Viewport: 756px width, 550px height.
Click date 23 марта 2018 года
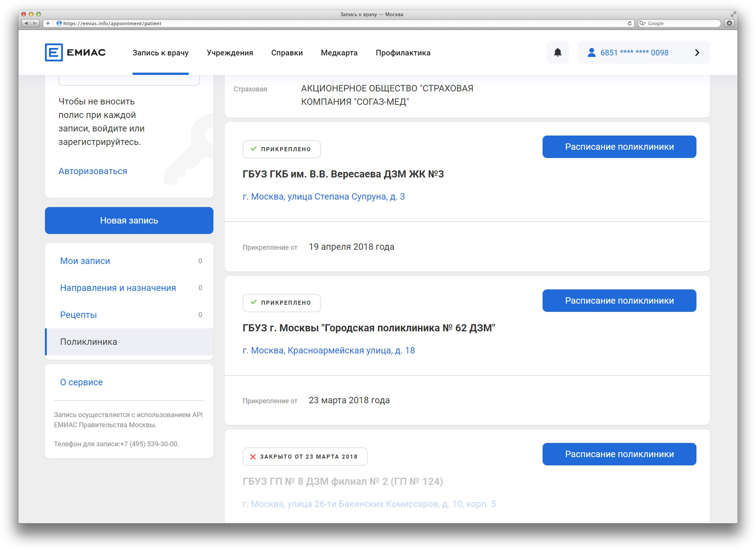pyautogui.click(x=349, y=400)
